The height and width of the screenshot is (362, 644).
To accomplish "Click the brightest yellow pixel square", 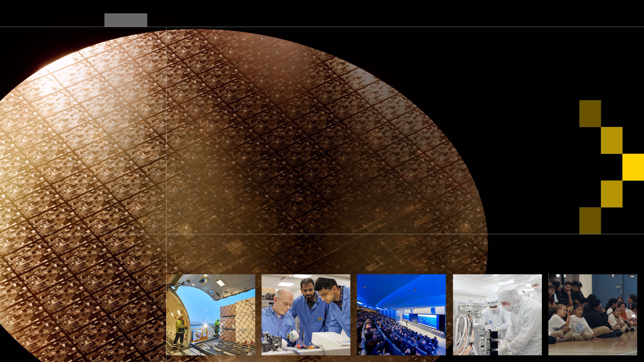I will [x=633, y=168].
